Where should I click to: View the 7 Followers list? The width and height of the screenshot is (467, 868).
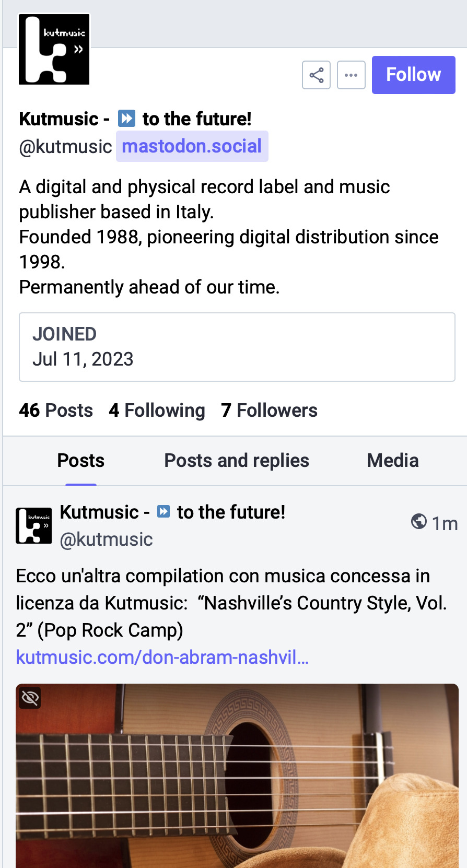click(269, 410)
